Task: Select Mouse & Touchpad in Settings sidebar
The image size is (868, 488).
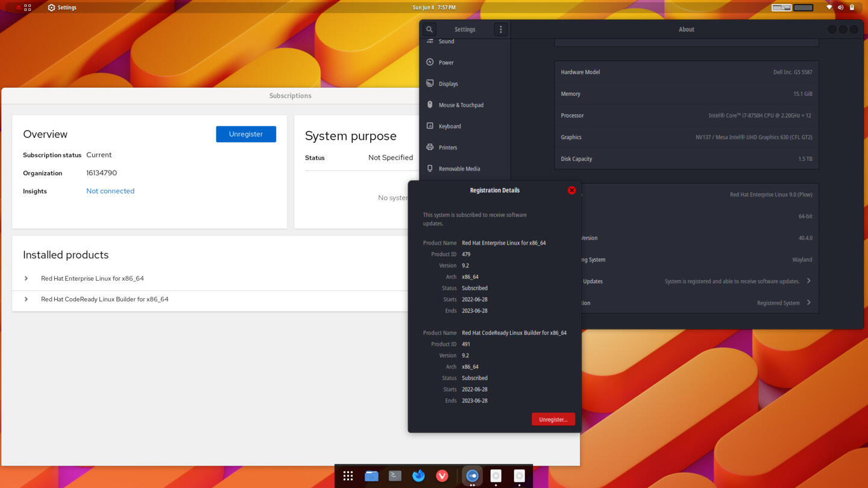Action: 465,105
